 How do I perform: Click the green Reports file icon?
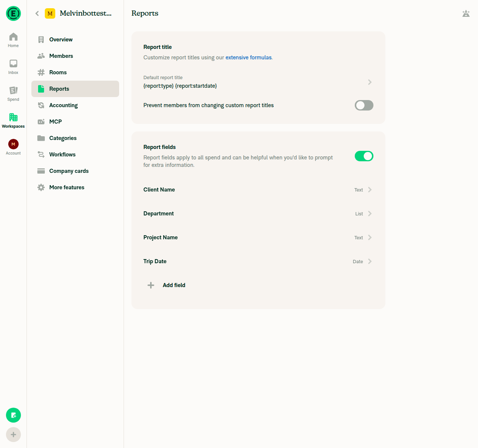click(41, 89)
